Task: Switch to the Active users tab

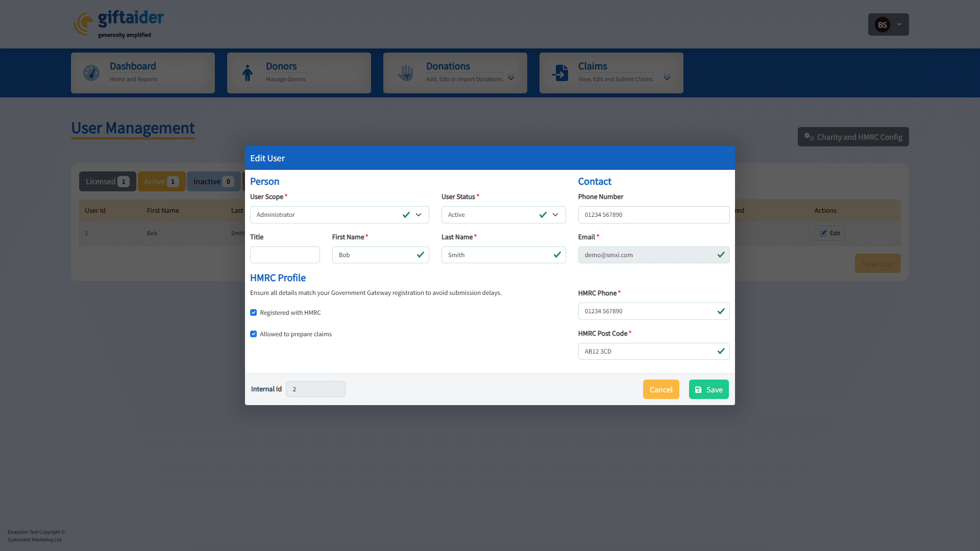Action: (x=161, y=182)
